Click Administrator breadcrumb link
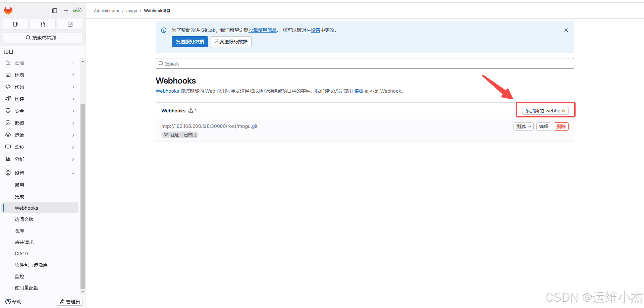 point(107,11)
